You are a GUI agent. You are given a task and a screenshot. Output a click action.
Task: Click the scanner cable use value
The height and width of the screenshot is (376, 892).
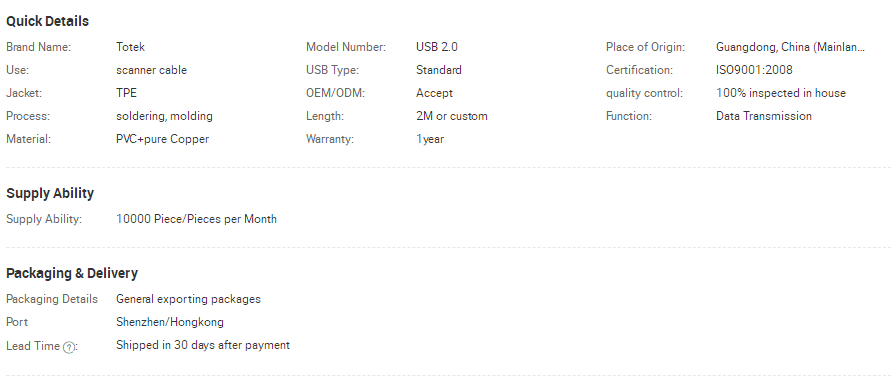[151, 70]
